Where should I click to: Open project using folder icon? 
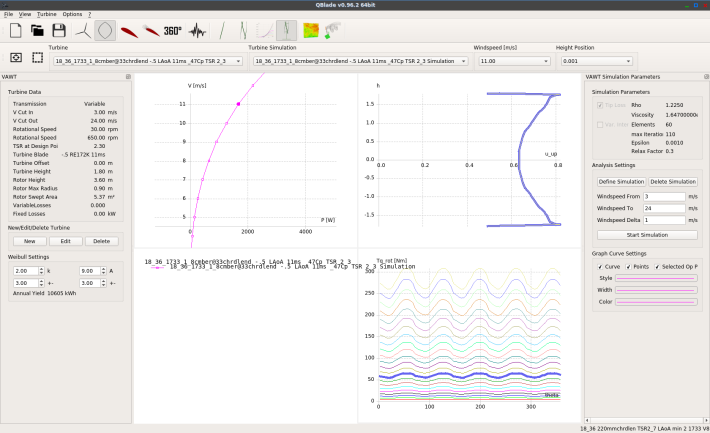[x=37, y=31]
